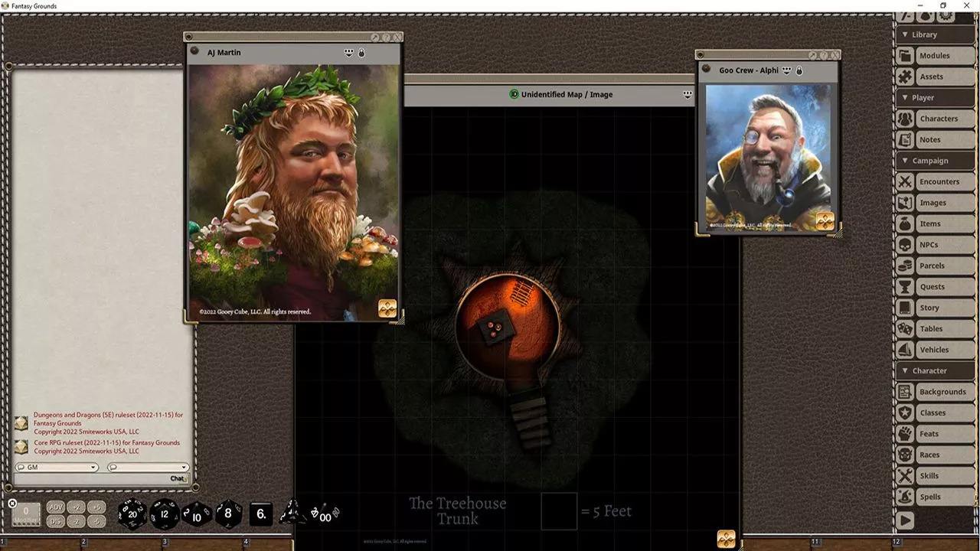Toggle the ADV advantage modifier
980x551 pixels.
point(56,507)
